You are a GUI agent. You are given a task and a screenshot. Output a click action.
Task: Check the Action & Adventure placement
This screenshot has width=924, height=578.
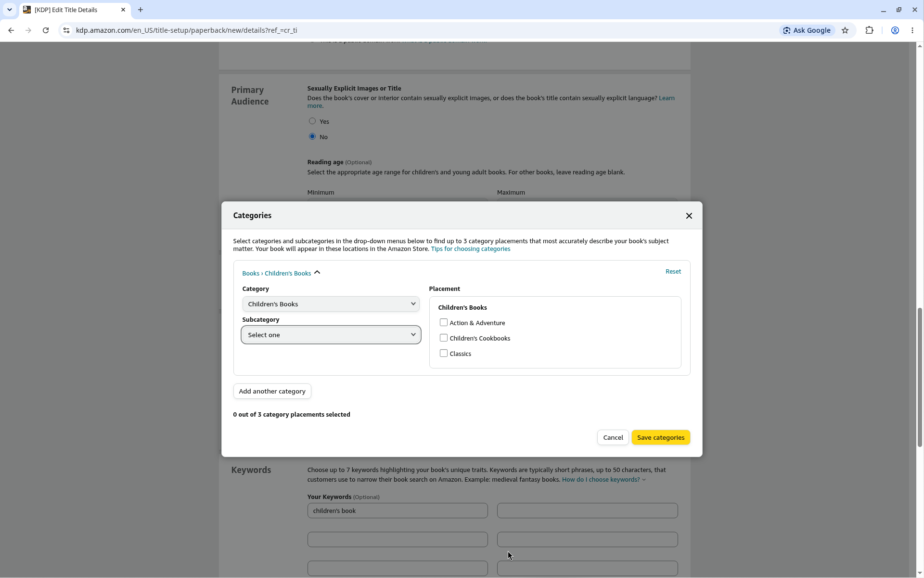[x=443, y=323]
